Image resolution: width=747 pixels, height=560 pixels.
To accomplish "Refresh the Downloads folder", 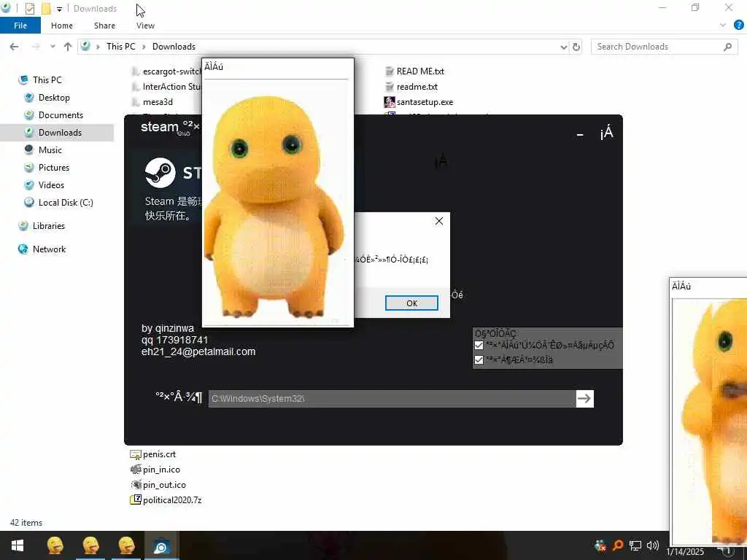I will 576,47.
